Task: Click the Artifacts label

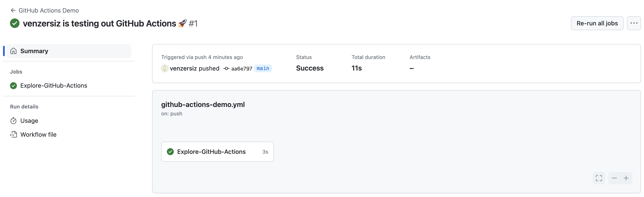Action: pos(420,57)
